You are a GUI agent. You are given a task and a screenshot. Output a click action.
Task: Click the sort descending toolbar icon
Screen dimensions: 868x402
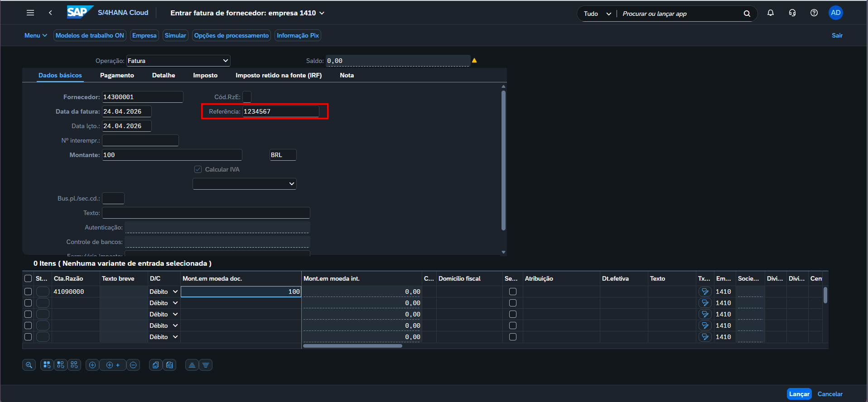206,365
